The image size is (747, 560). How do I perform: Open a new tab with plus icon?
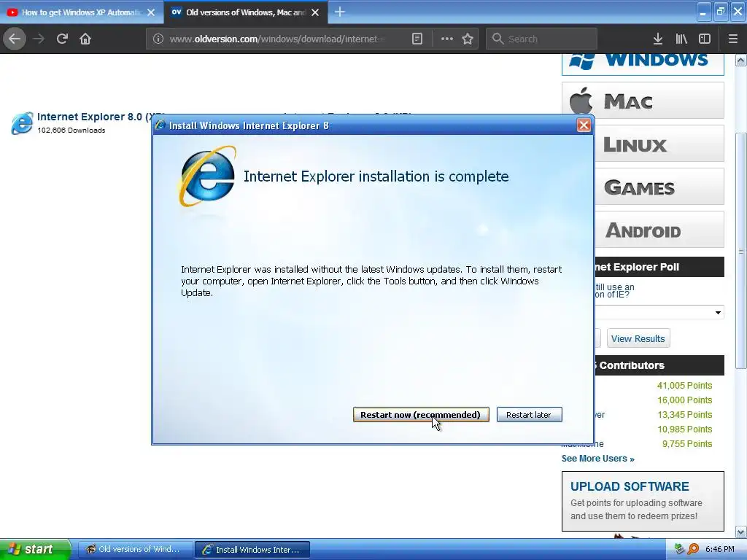tap(340, 12)
